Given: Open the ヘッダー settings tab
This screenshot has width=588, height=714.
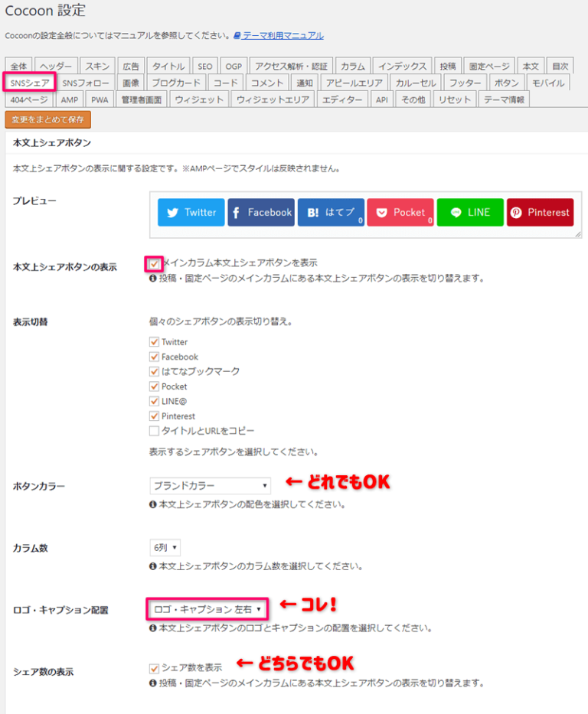Looking at the screenshot, I should 57,66.
